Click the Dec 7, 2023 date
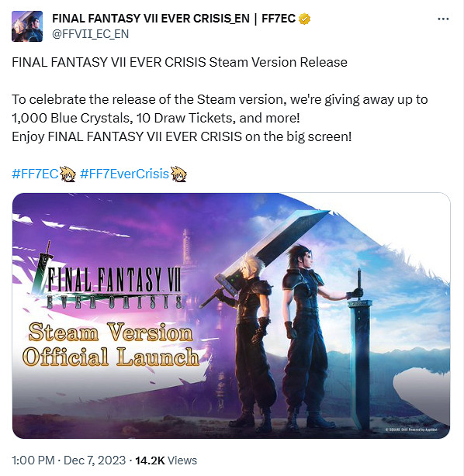 tap(95, 460)
